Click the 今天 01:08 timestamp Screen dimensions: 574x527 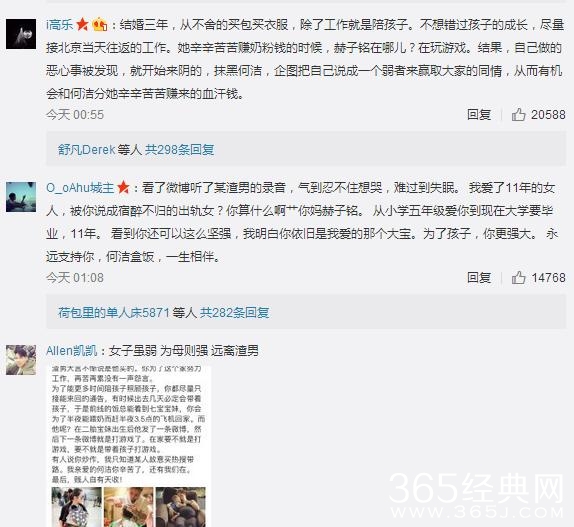tap(75, 277)
